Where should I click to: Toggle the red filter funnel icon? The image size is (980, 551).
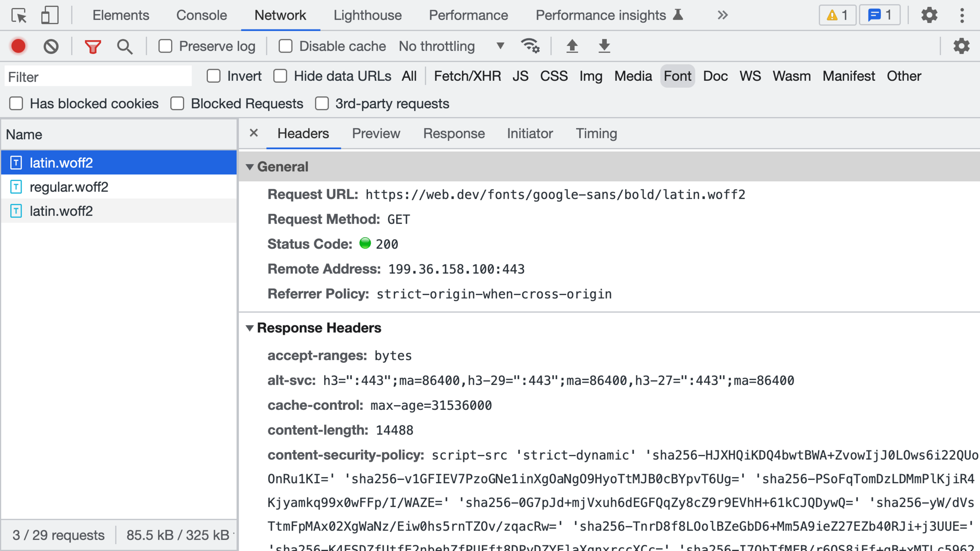click(93, 46)
